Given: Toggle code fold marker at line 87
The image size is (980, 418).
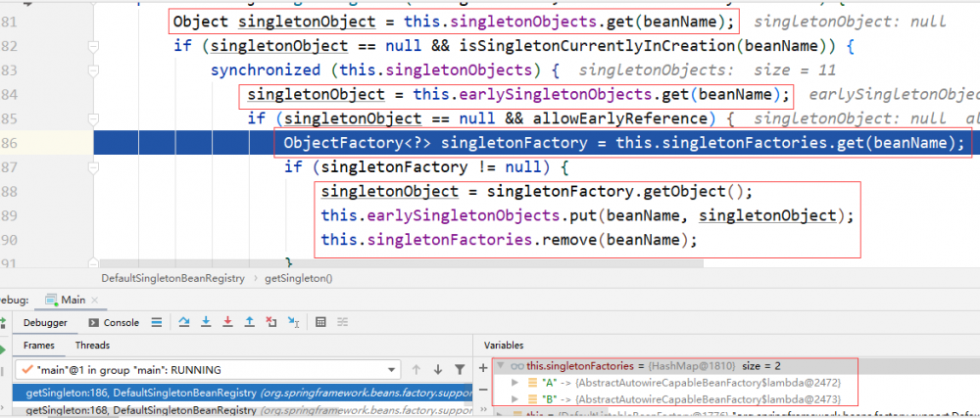Looking at the screenshot, I should [x=93, y=167].
